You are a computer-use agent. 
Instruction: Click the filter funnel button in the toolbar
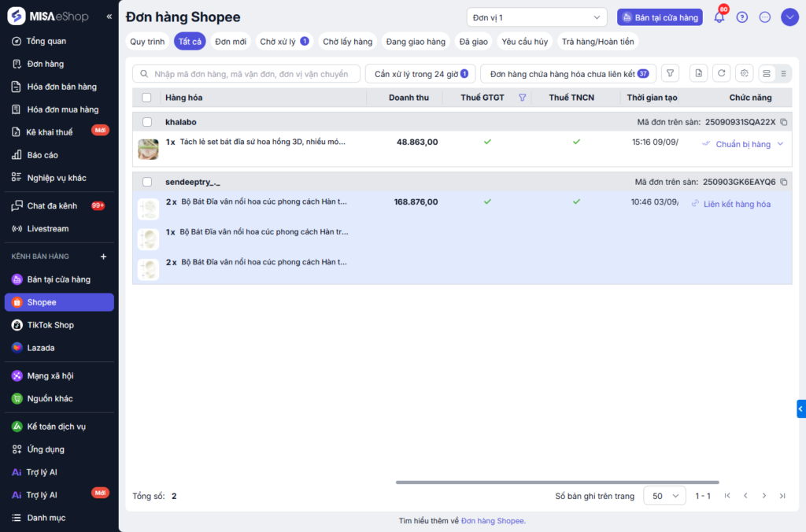670,73
